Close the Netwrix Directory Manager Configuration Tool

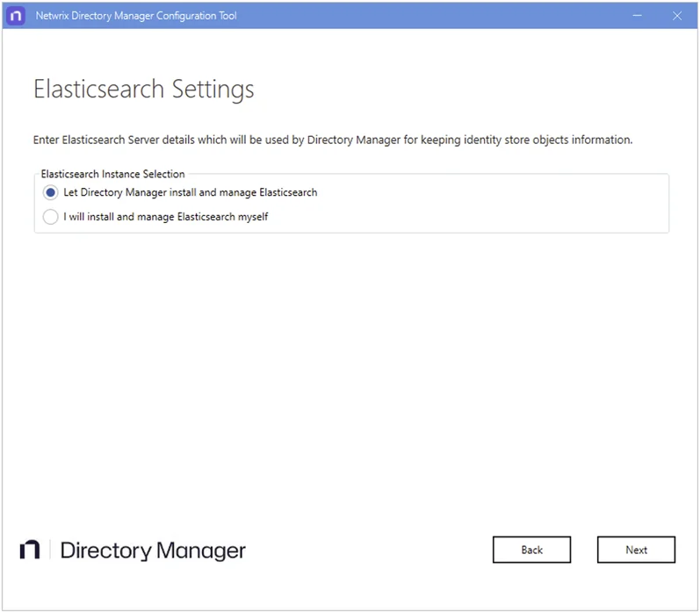(677, 16)
